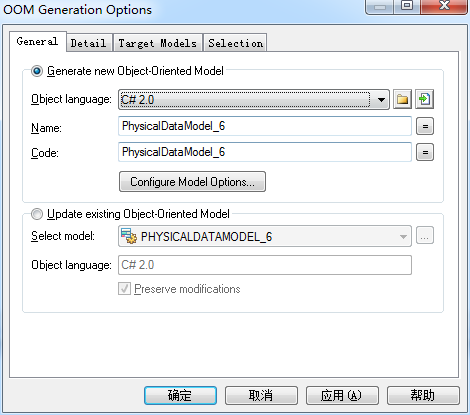Click the ellipsis button beside Select model

pyautogui.click(x=425, y=236)
